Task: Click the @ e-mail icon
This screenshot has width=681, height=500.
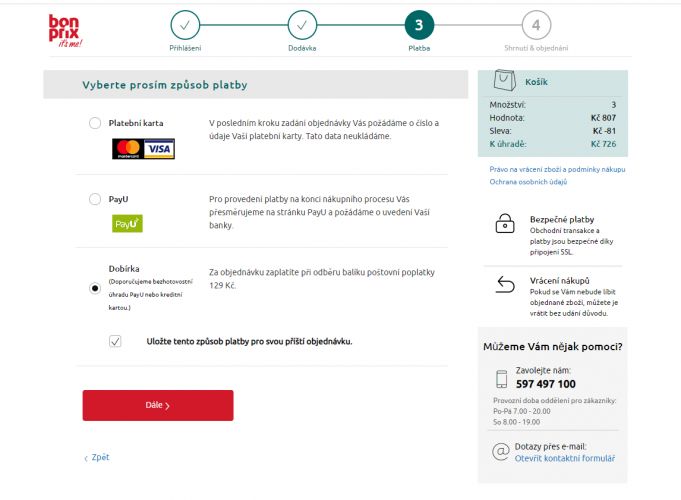Action: (501, 451)
